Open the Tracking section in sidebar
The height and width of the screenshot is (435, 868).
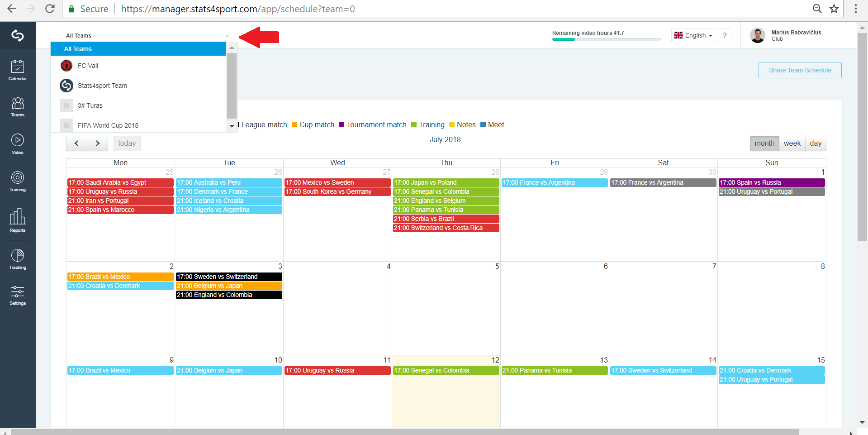click(18, 259)
